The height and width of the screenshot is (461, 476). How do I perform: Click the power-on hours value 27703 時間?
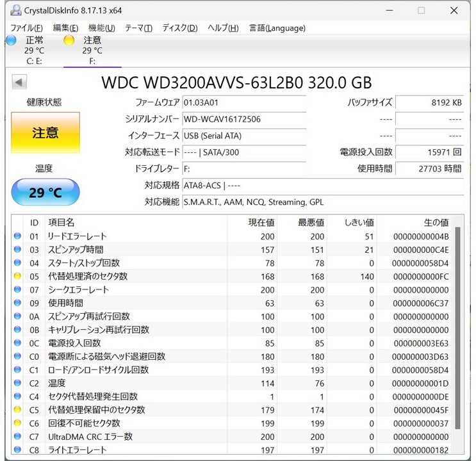point(430,169)
